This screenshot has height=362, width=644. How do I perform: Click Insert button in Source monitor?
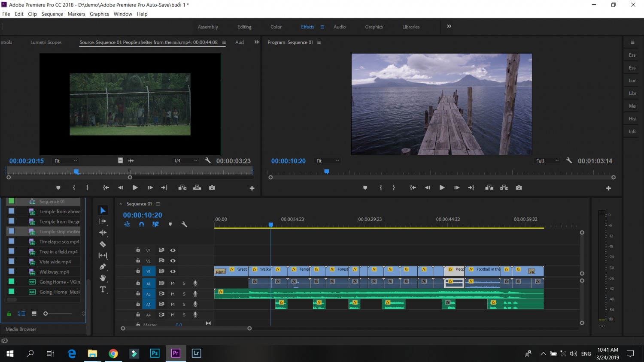182,188
